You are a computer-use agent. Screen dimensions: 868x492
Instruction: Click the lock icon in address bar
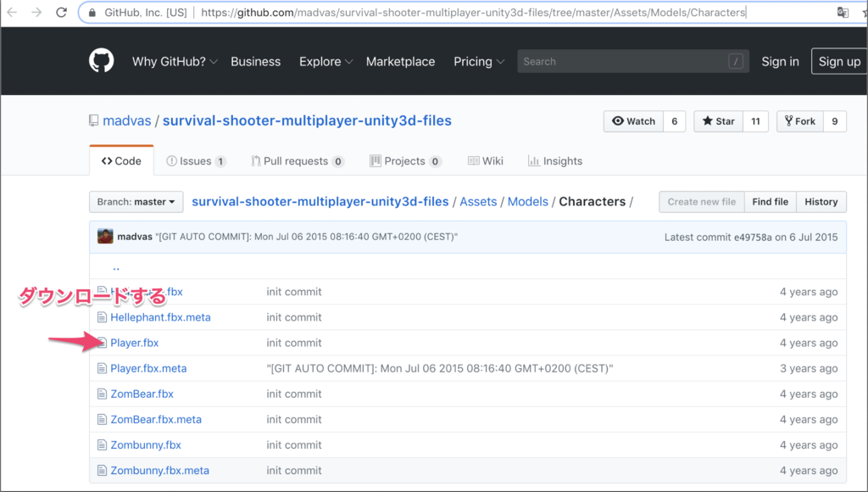coord(92,12)
